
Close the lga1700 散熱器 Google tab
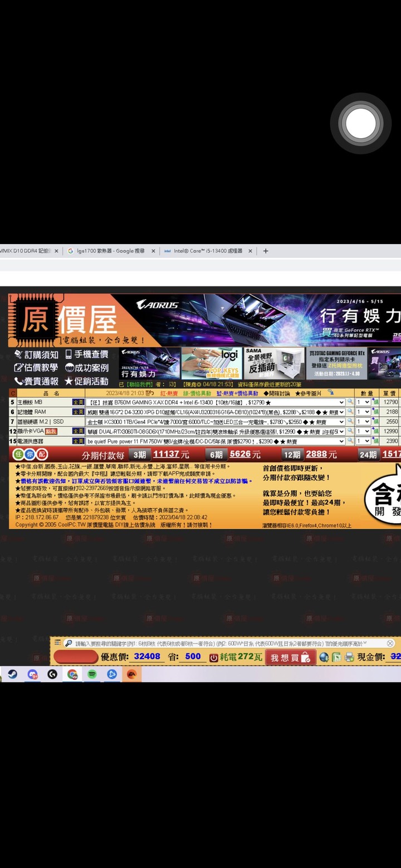[153, 251]
